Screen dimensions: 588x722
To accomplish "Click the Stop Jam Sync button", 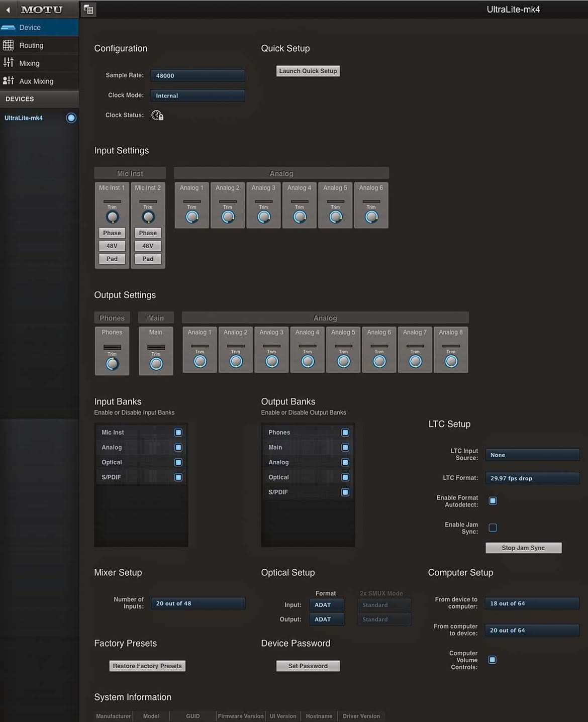I will pos(524,548).
